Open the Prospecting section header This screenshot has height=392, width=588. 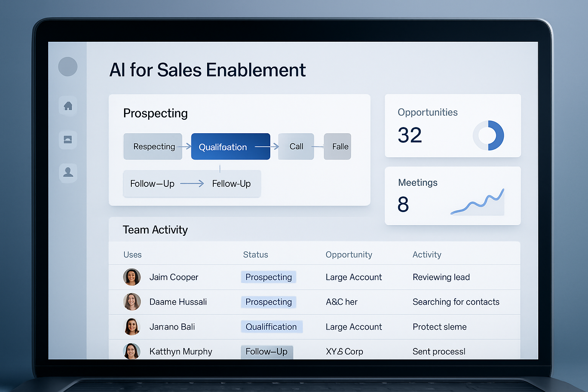[x=155, y=113]
